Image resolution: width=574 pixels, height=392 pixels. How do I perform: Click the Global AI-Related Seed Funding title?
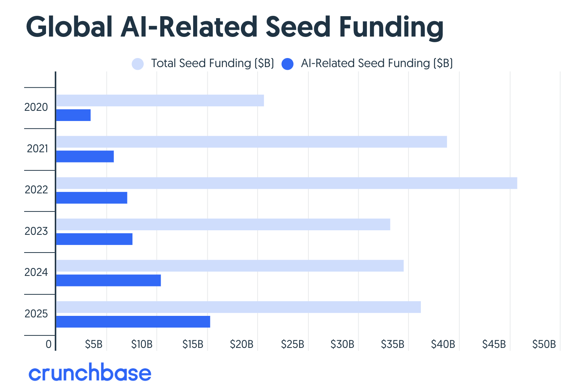coord(235,27)
